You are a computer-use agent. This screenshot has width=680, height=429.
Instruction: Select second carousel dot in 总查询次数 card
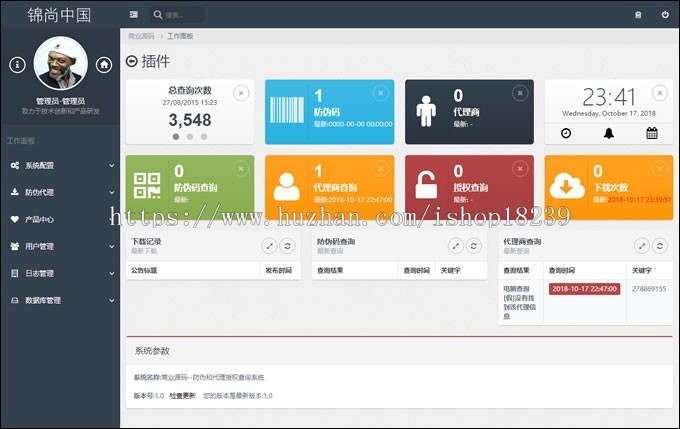190,137
